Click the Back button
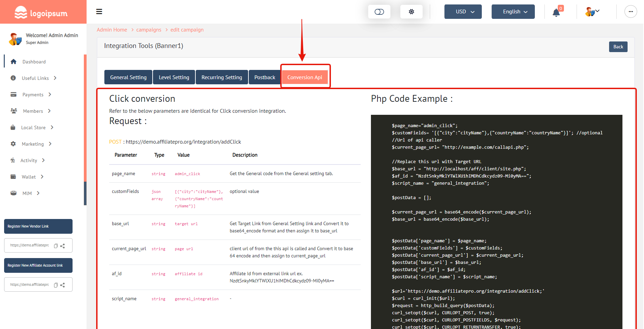Screen dimensions: 644x329 click(618, 47)
